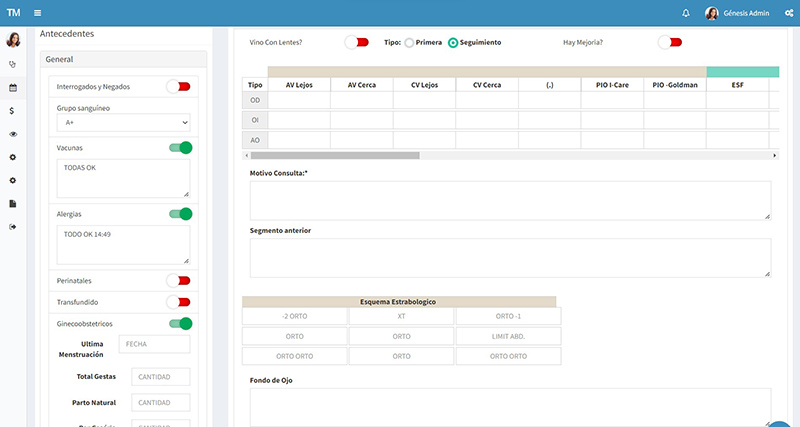Select the Seguimiento radio option
Viewport: 800px width, 427px height.
point(453,43)
